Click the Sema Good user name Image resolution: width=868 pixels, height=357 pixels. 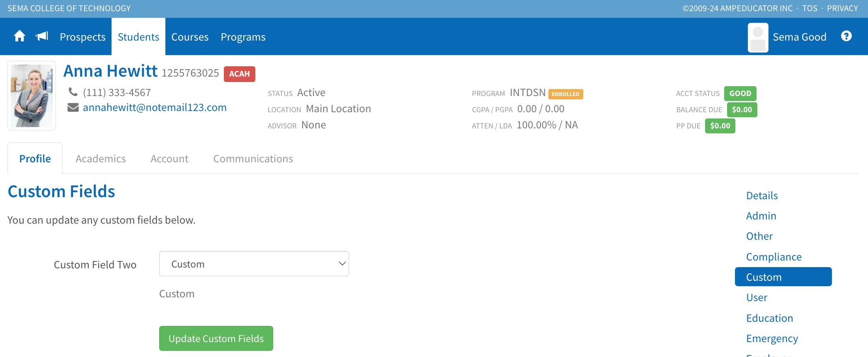coord(800,37)
